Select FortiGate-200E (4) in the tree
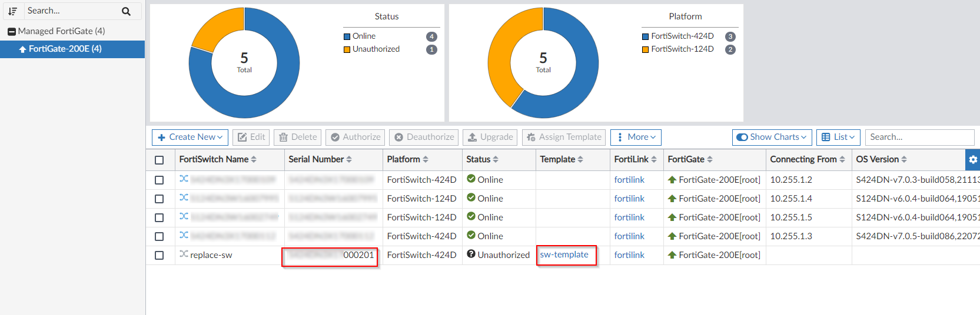The height and width of the screenshot is (315, 980). pos(65,49)
